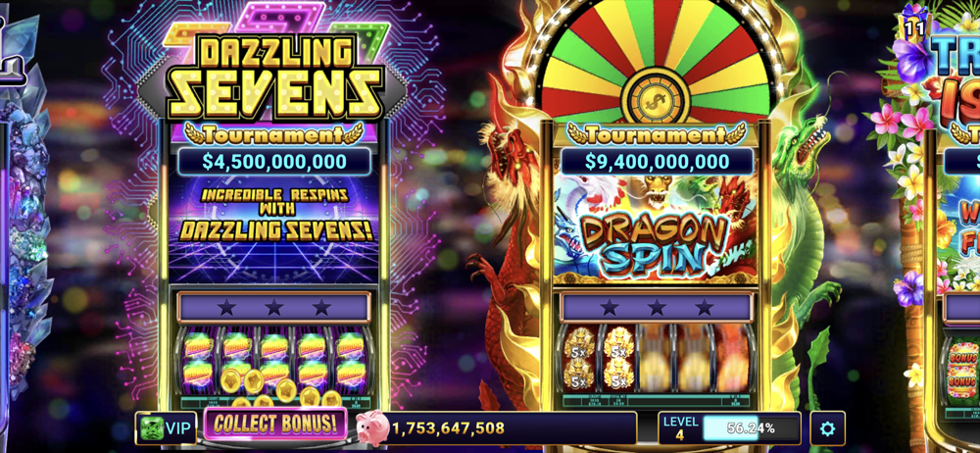
Task: Click the gift box badge numbered 11
Action: (914, 22)
